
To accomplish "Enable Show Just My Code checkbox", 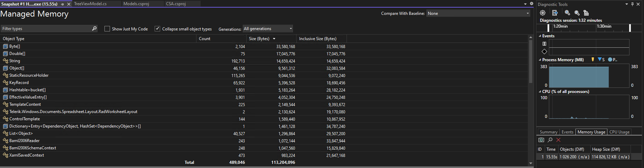I will coord(107,29).
